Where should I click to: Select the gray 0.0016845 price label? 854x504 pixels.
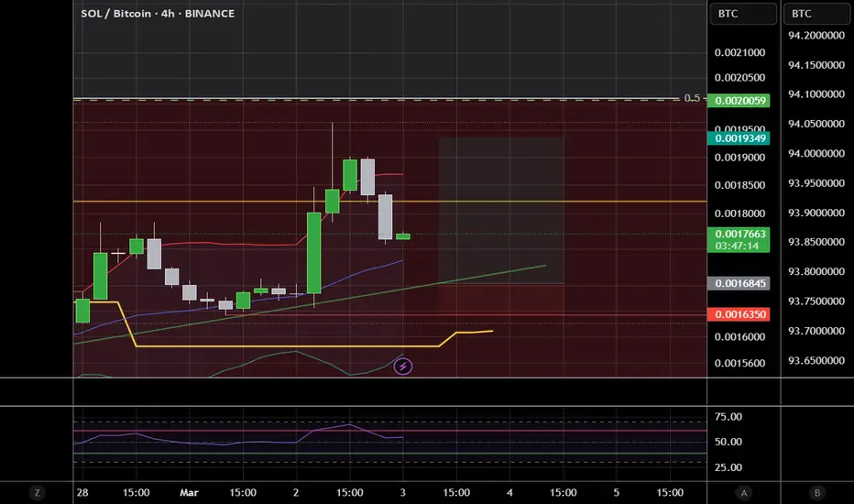pyautogui.click(x=739, y=283)
